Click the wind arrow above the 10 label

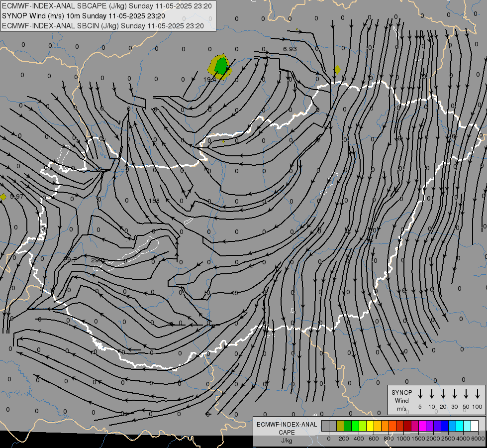(432, 394)
